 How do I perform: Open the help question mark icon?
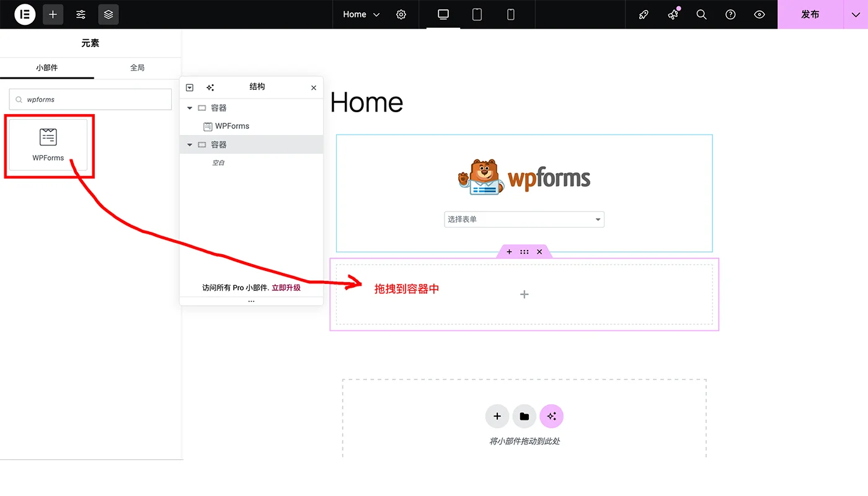[730, 14]
